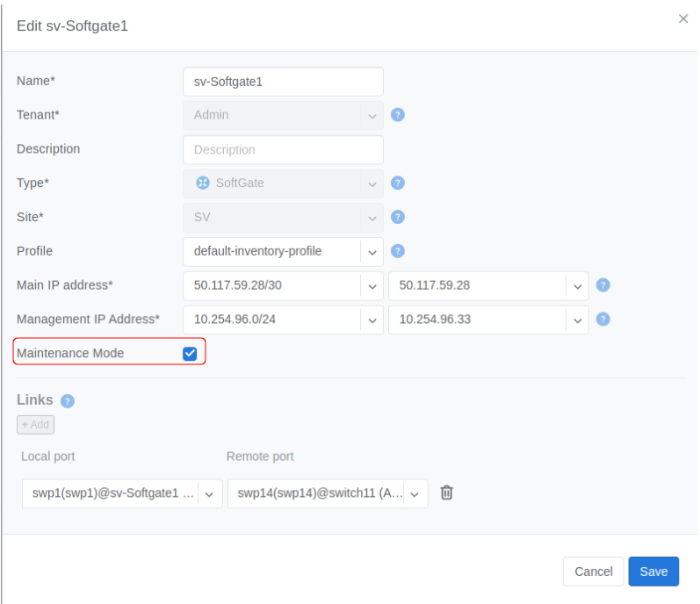Open the 10.254.96.0/24 subnet dropdown
This screenshot has width=700, height=604.
[372, 320]
